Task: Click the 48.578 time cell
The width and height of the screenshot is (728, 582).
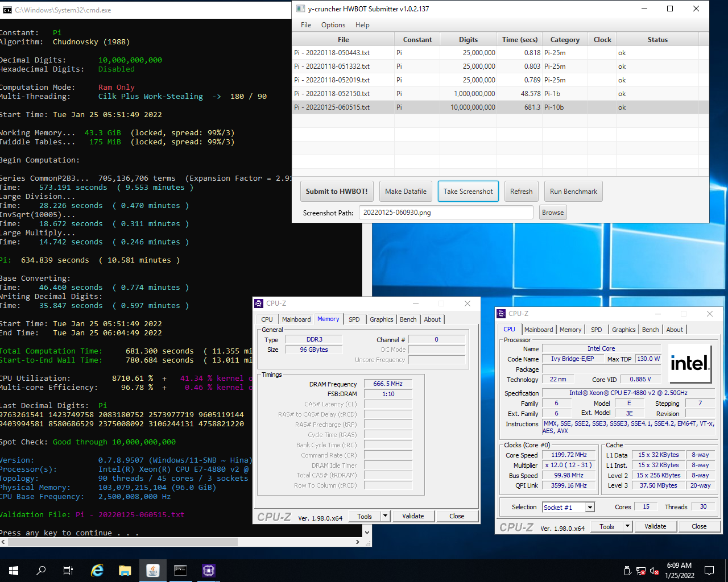Action: (x=520, y=94)
